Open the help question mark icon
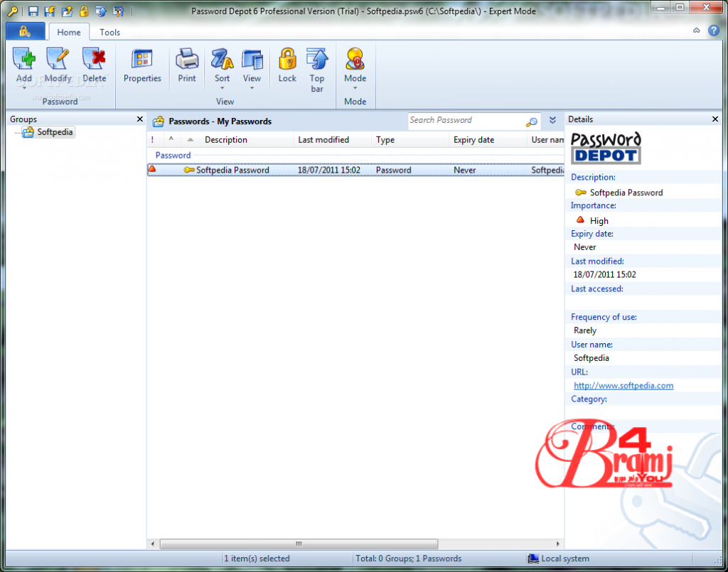 714,31
